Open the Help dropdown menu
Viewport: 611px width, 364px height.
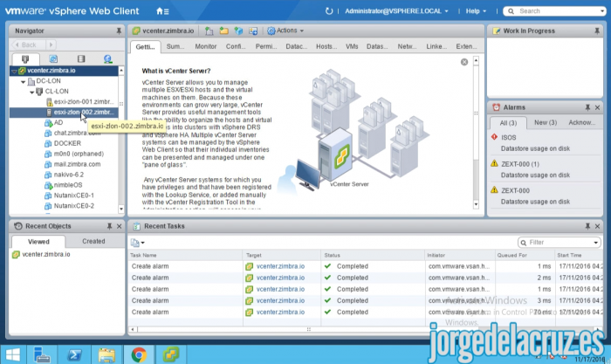[x=476, y=11]
